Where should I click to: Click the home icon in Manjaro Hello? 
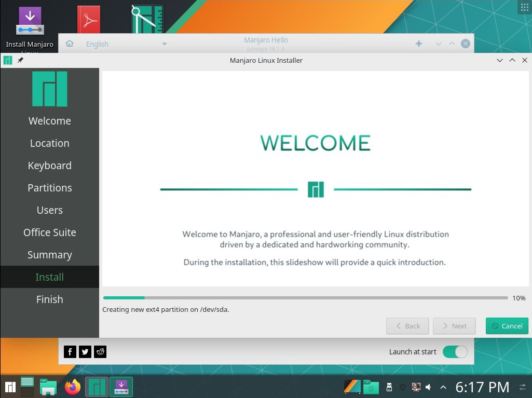point(70,44)
